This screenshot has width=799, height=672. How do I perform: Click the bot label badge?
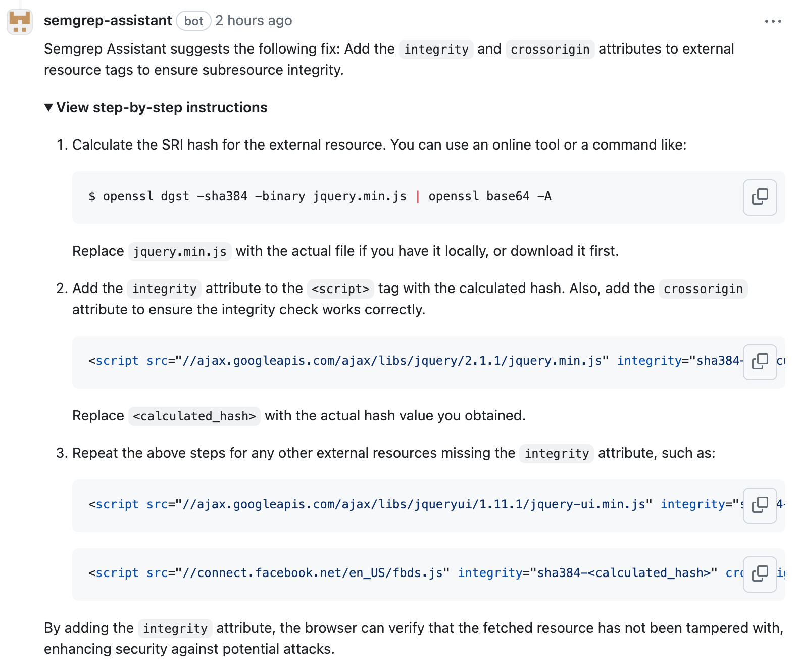coord(193,21)
